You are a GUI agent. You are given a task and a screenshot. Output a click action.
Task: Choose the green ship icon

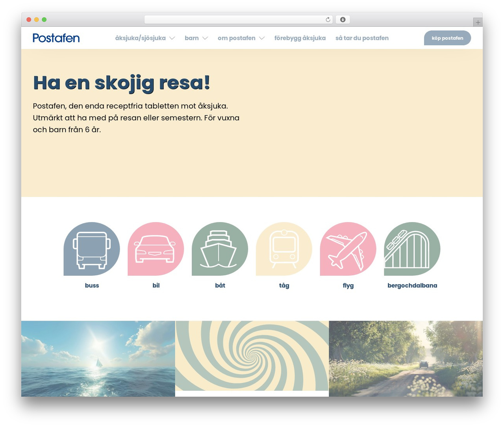tap(220, 249)
